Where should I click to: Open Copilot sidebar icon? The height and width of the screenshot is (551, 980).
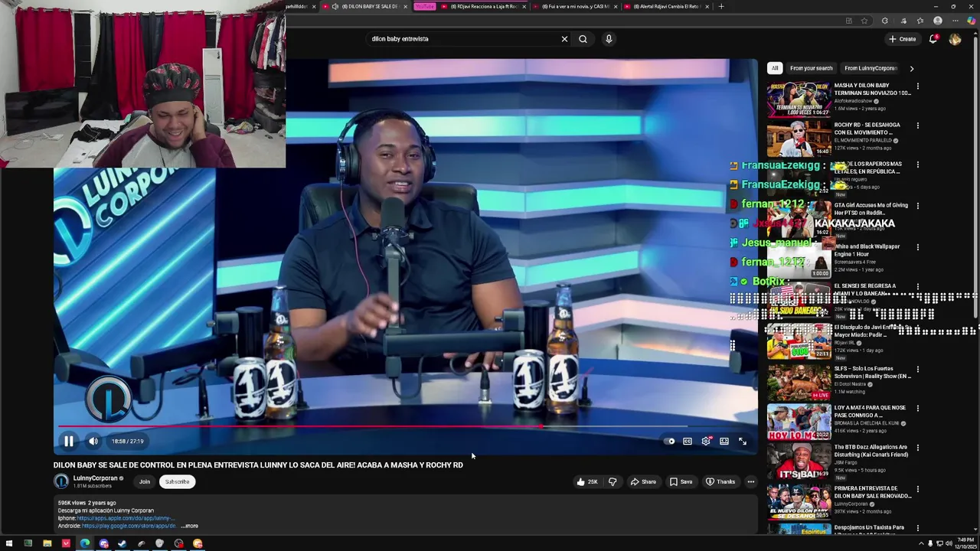(x=971, y=21)
